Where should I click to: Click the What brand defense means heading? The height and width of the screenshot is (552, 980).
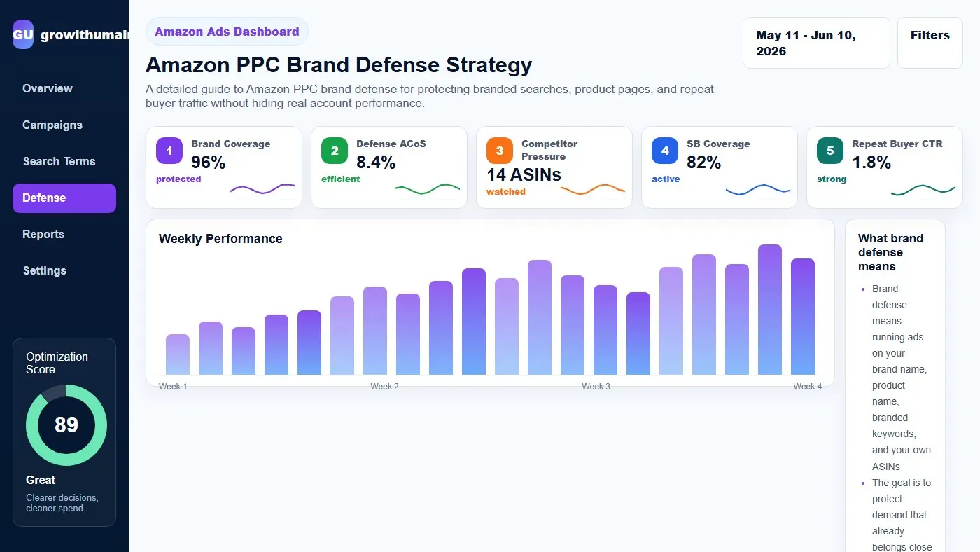890,252
